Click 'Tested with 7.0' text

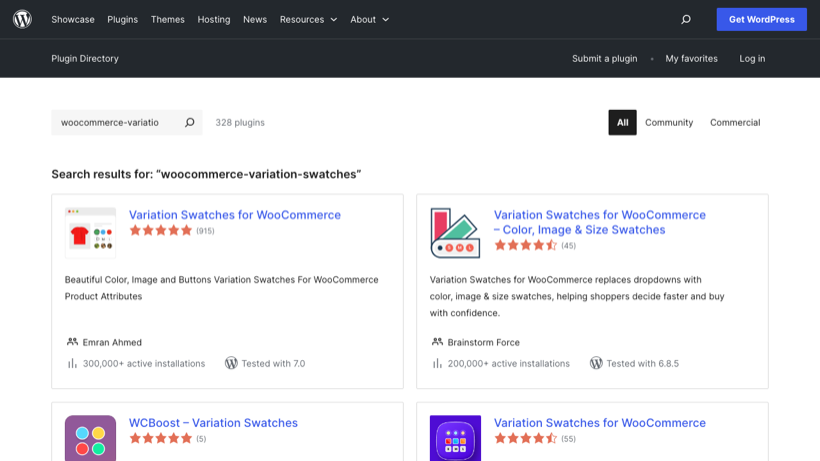273,363
